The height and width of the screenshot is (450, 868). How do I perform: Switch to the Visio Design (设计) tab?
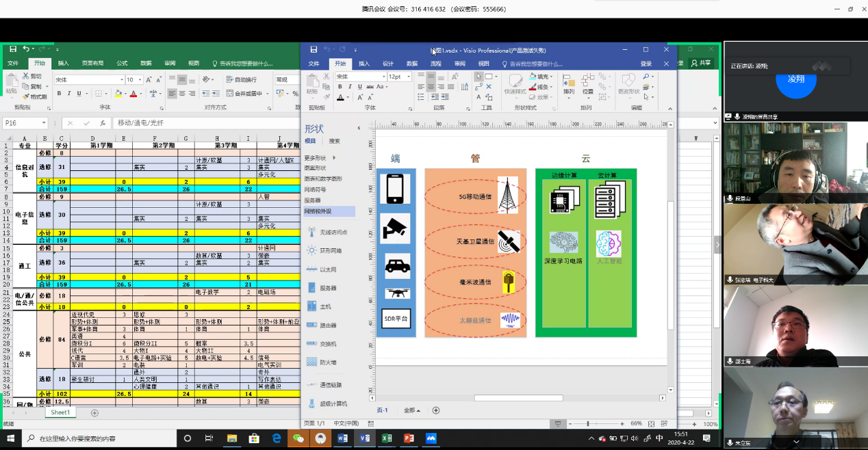[387, 64]
